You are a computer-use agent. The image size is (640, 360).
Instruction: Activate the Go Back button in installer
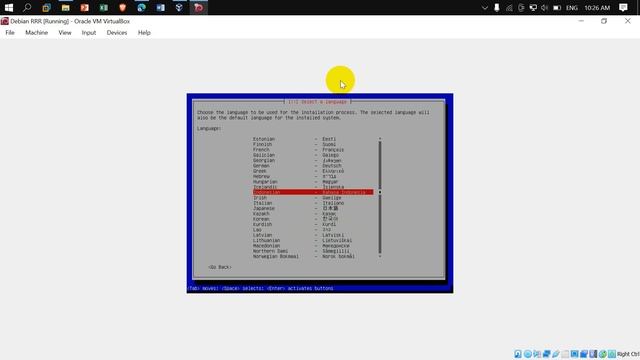pos(220,267)
